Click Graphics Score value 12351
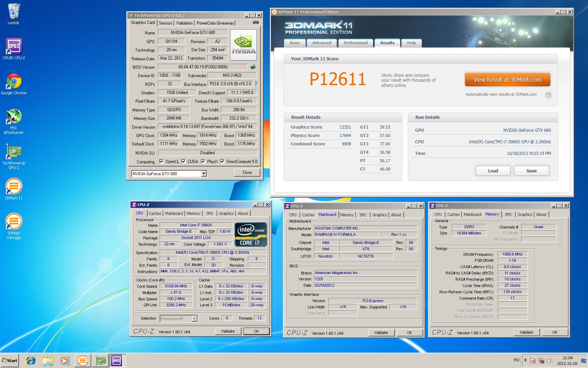588x368 pixels. tap(345, 127)
